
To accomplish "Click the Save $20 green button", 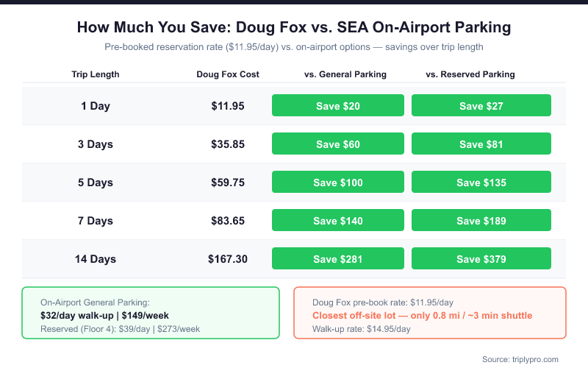I will (338, 106).
